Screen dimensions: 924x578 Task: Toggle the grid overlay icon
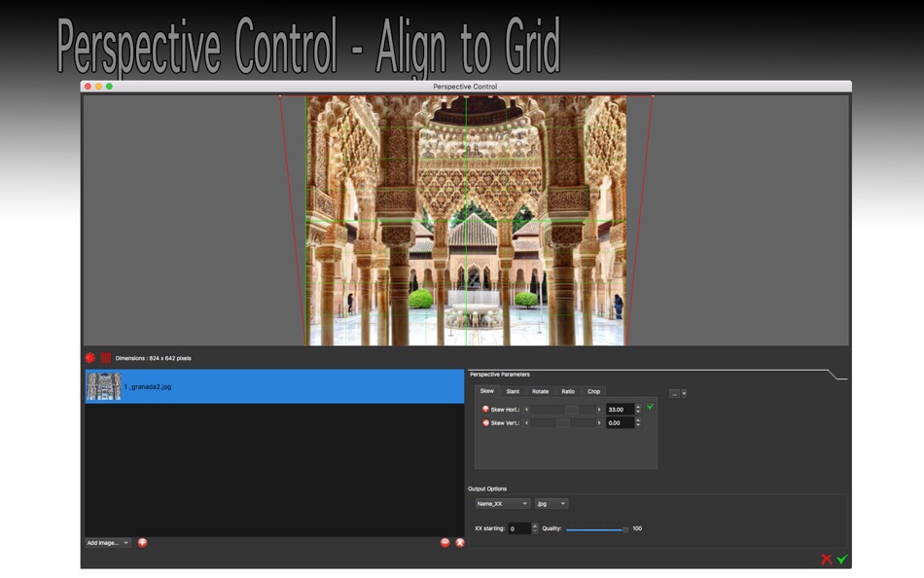(105, 358)
